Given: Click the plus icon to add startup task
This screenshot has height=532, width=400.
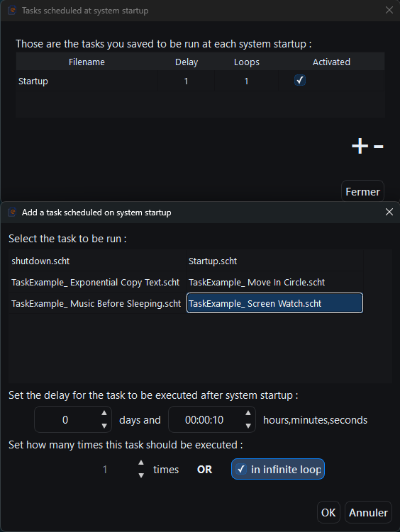Looking at the screenshot, I should tap(360, 146).
